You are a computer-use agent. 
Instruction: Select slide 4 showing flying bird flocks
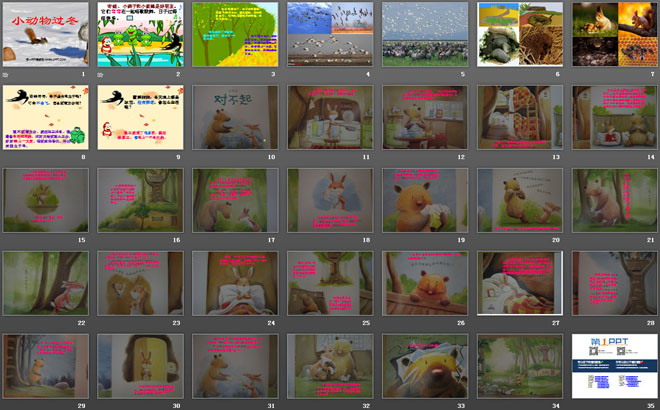click(x=330, y=34)
